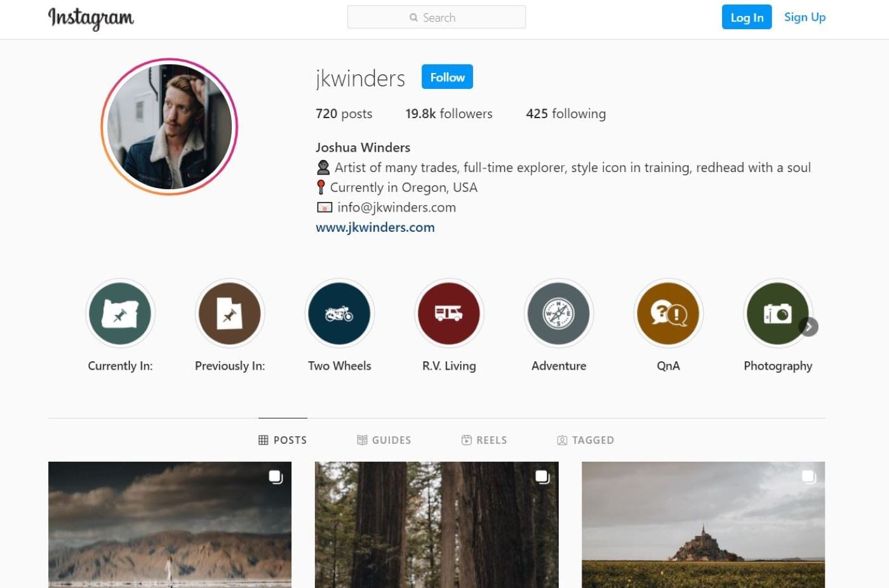Open the jkwinders profile picture story
This screenshot has height=588, width=889.
169,127
